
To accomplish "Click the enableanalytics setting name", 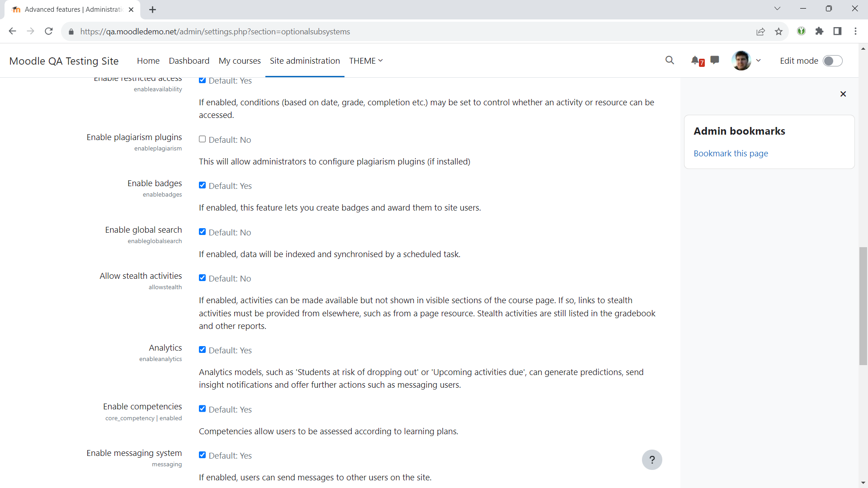I will click(160, 359).
